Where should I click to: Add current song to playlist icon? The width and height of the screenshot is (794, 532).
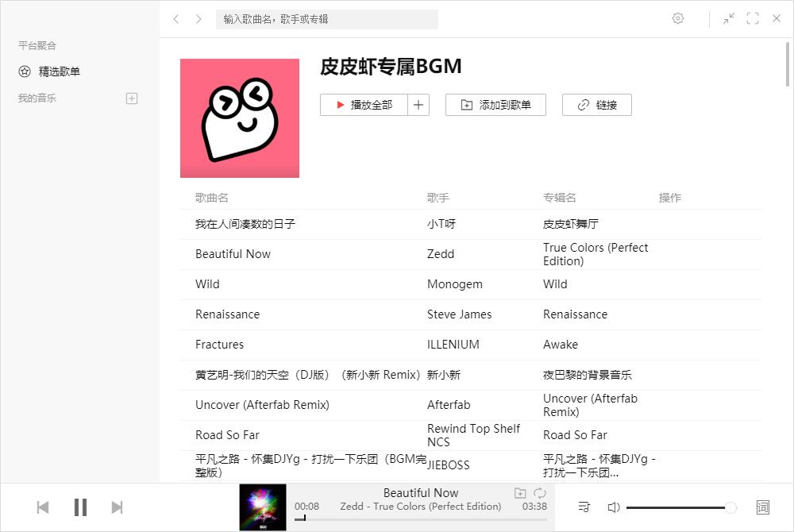pos(520,493)
